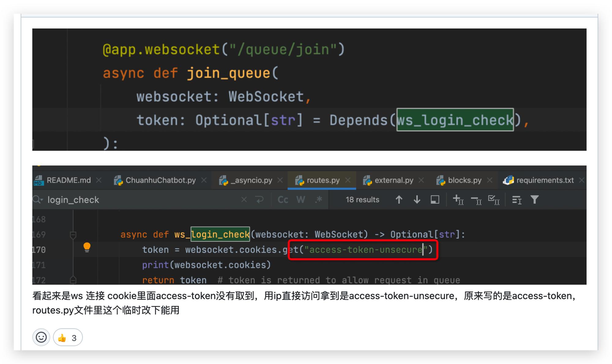Click fold end marker at line 172
612x364 pixels.
[x=73, y=280]
